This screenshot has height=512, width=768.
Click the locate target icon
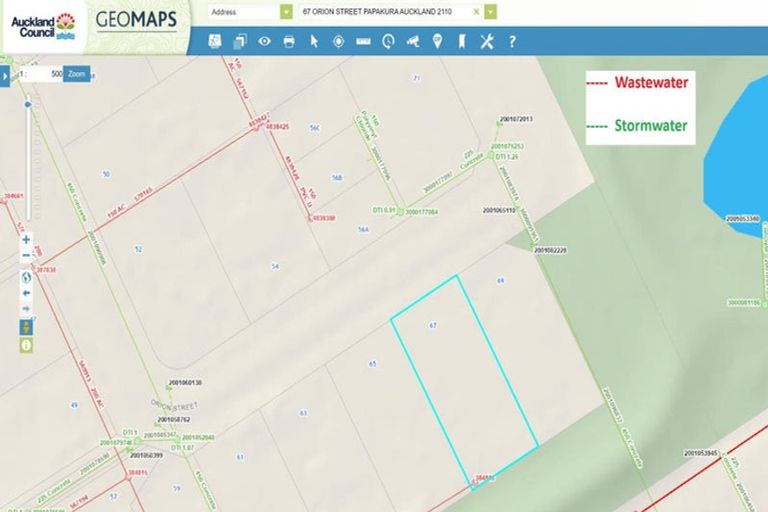pos(338,41)
